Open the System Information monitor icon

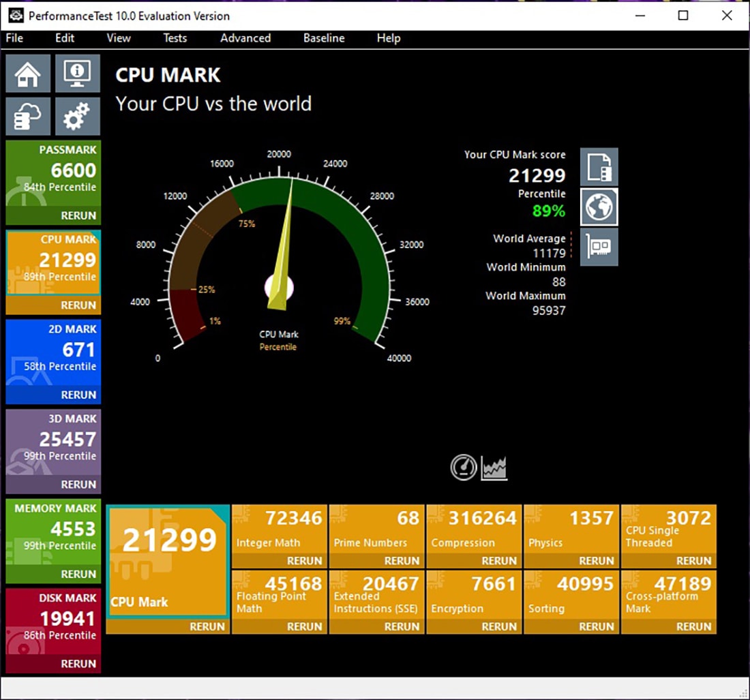77,74
